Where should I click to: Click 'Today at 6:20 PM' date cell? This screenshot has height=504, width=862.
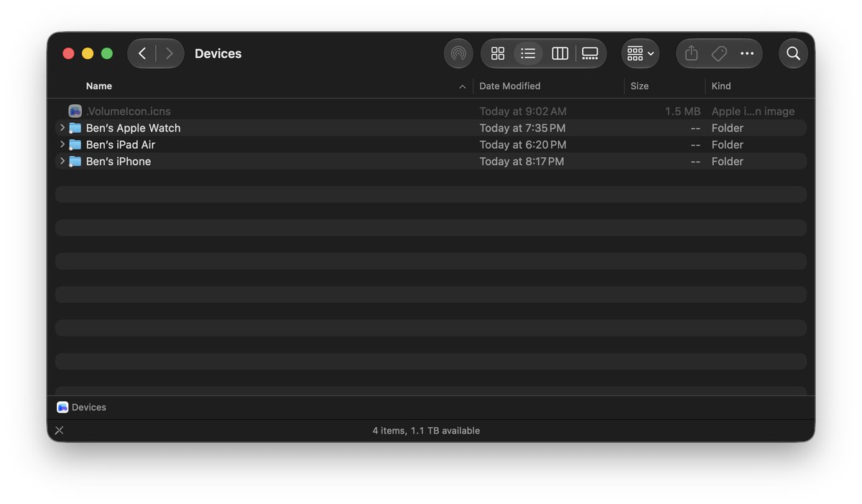point(523,144)
